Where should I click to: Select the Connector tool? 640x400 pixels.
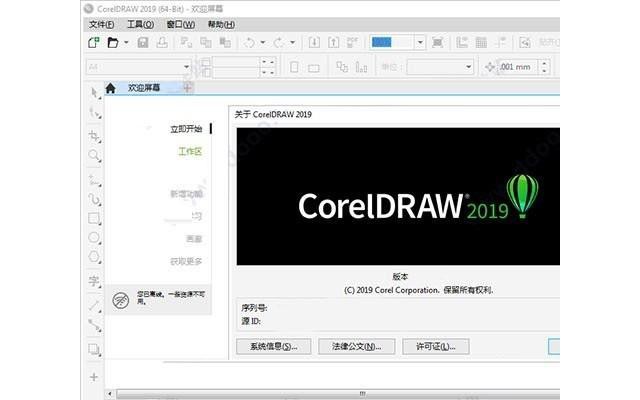[x=95, y=325]
